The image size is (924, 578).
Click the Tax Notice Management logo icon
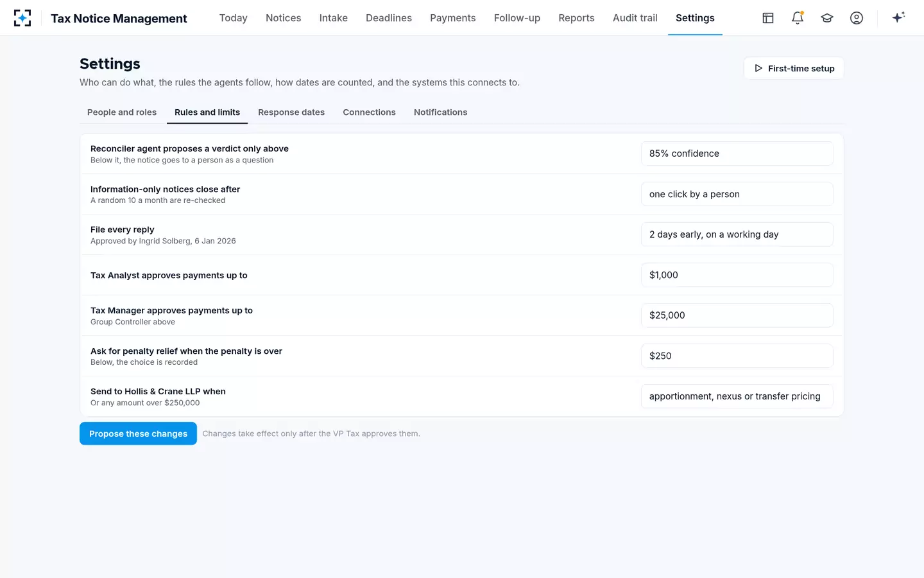22,18
